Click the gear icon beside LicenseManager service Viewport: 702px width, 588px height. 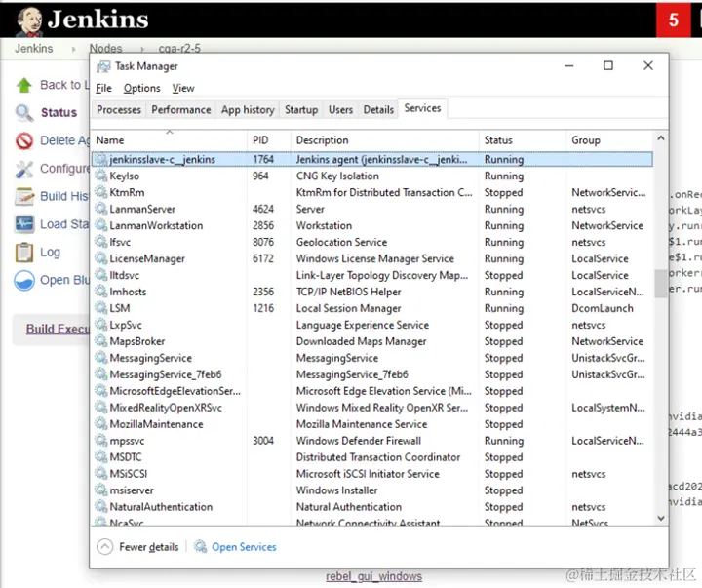101,258
